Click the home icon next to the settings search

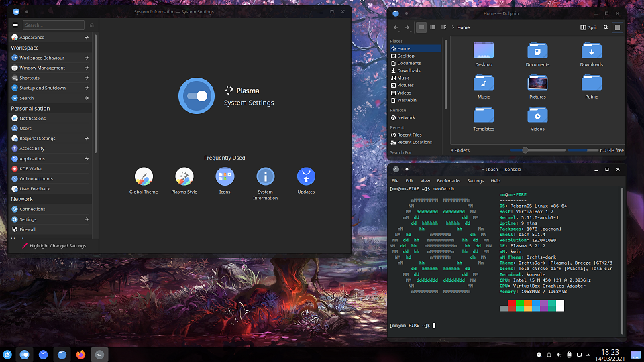coord(92,25)
